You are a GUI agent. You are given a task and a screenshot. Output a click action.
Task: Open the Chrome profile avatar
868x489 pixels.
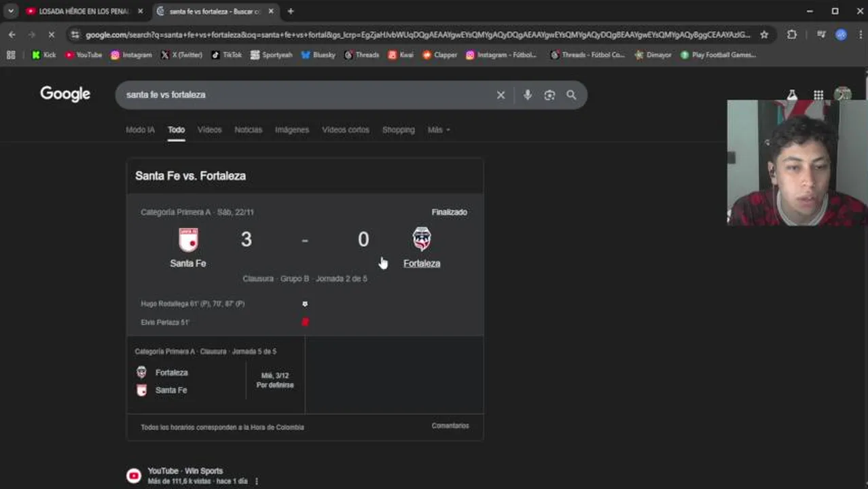coord(842,35)
